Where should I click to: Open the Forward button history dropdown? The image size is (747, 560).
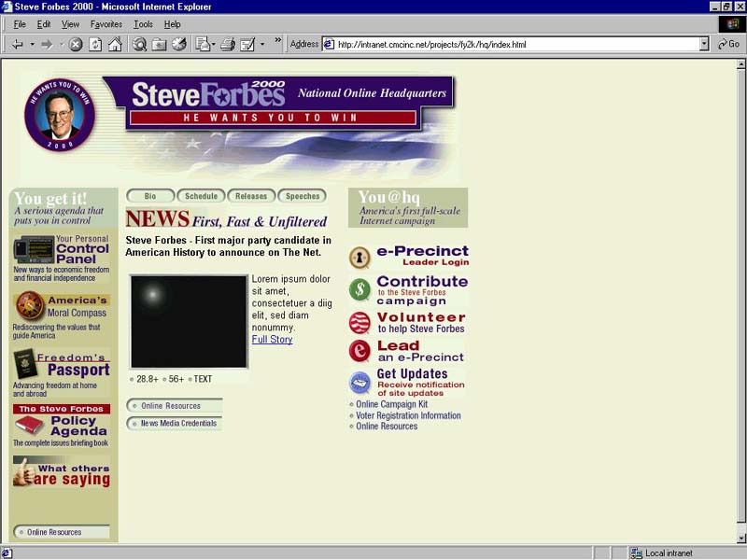tap(62, 44)
